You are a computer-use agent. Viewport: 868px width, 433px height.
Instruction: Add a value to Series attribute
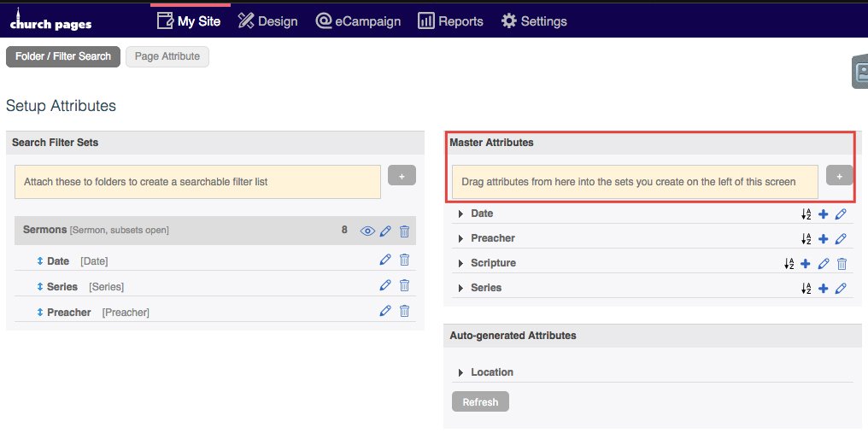pyautogui.click(x=824, y=289)
